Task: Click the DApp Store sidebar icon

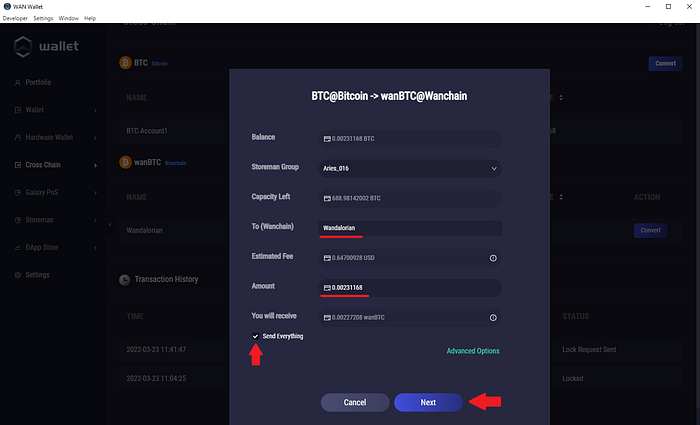Action: [x=17, y=247]
